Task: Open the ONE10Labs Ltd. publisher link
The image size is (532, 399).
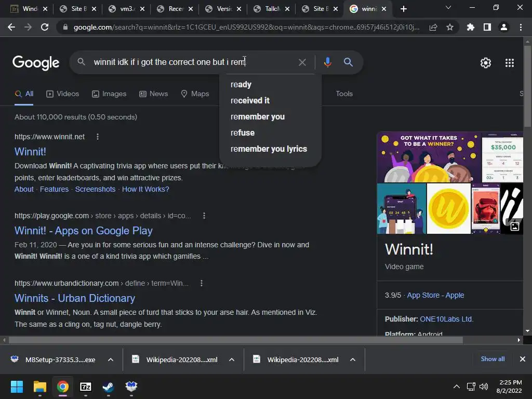Action: 446,320
